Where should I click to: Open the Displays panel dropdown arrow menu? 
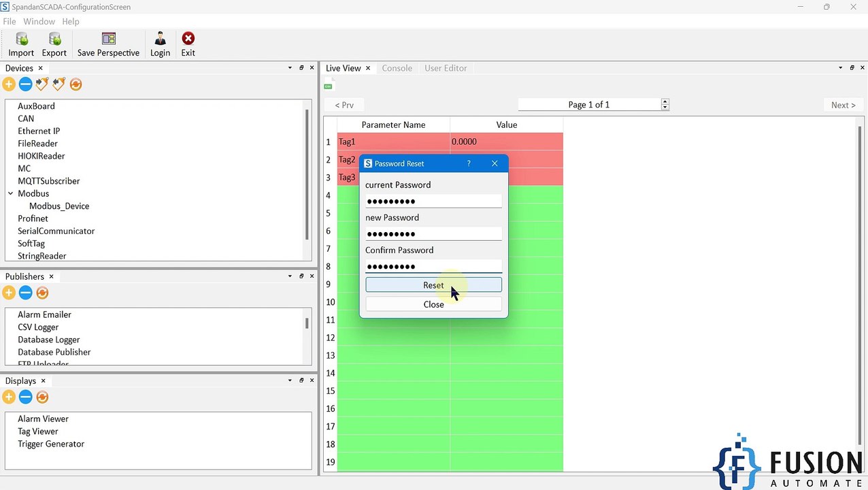[290, 380]
